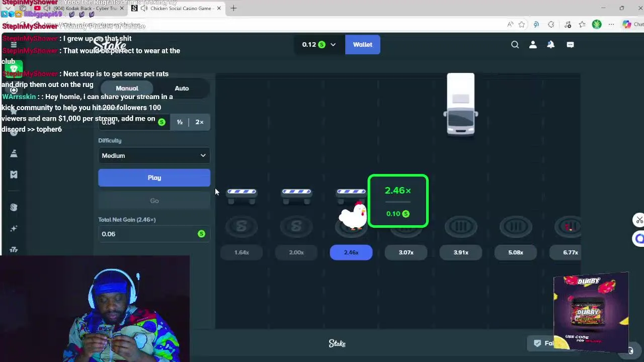Open the notifications bell

551,45
